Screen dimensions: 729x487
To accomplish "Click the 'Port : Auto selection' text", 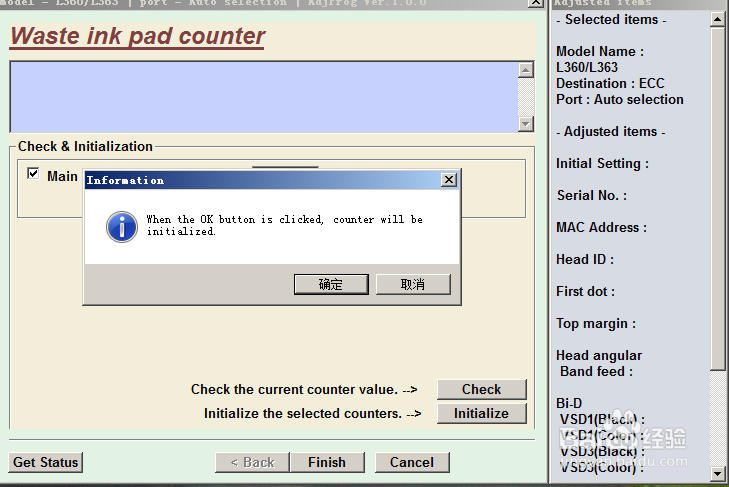I will [620, 100].
